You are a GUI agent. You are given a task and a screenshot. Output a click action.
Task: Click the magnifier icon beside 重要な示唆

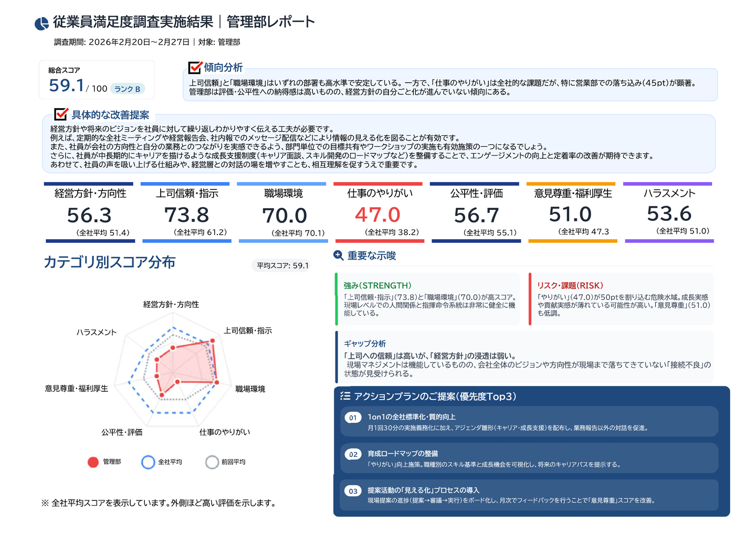pos(339,255)
